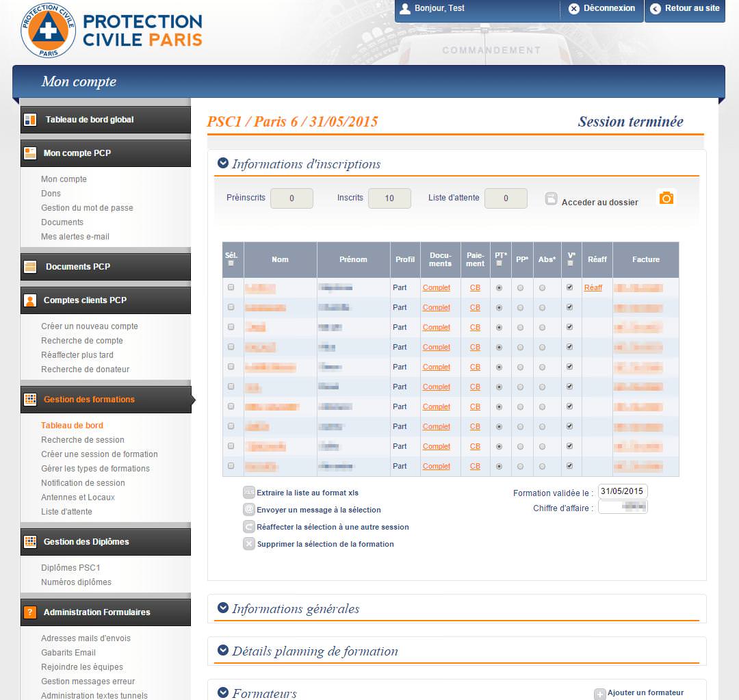739x700 pixels.
Task: Expand the Informations générales section
Action: tap(222, 608)
